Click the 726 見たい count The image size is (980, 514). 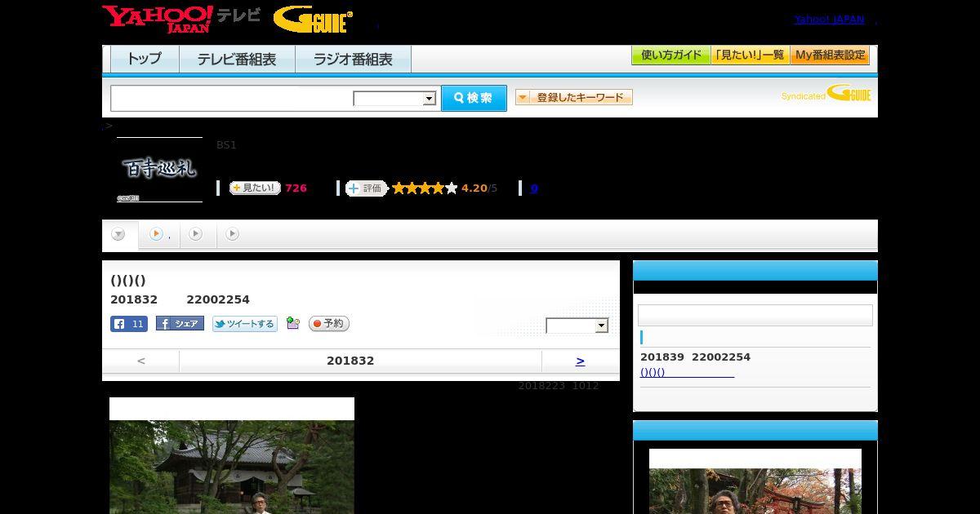click(296, 188)
